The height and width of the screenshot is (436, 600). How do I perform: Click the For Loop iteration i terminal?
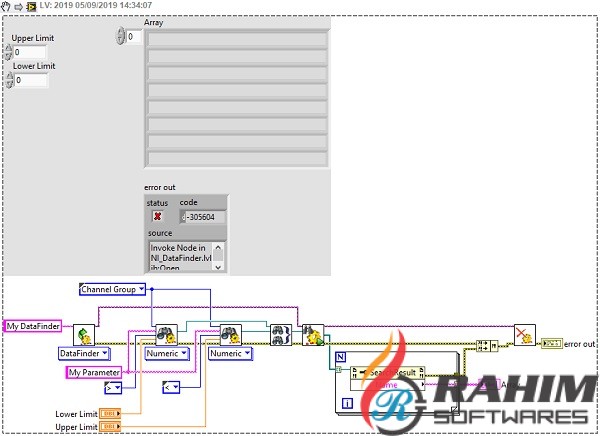point(347,403)
